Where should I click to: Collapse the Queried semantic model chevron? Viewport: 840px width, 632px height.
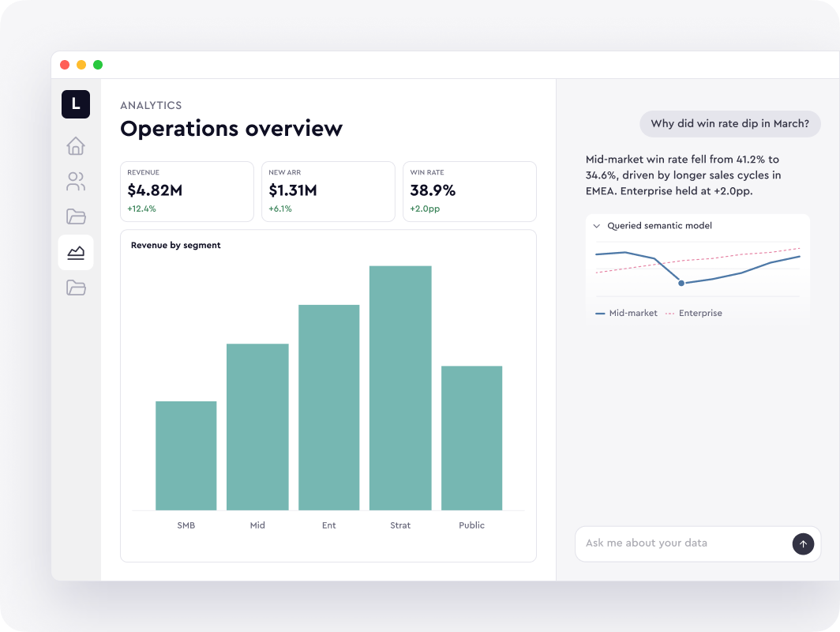click(x=596, y=226)
